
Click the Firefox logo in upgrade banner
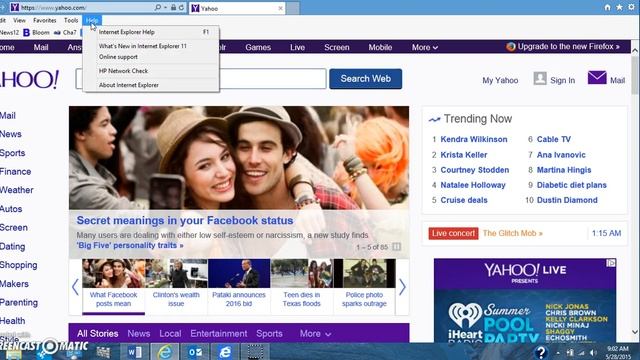[511, 47]
